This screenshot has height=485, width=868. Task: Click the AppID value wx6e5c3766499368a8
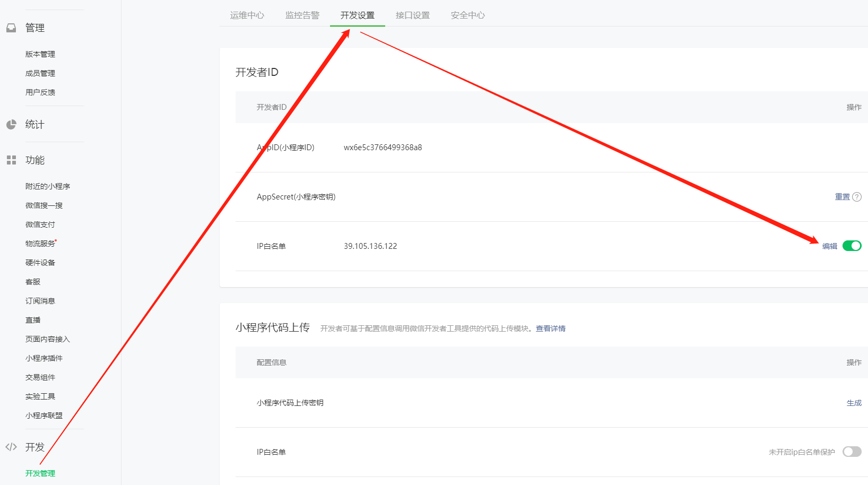click(383, 148)
